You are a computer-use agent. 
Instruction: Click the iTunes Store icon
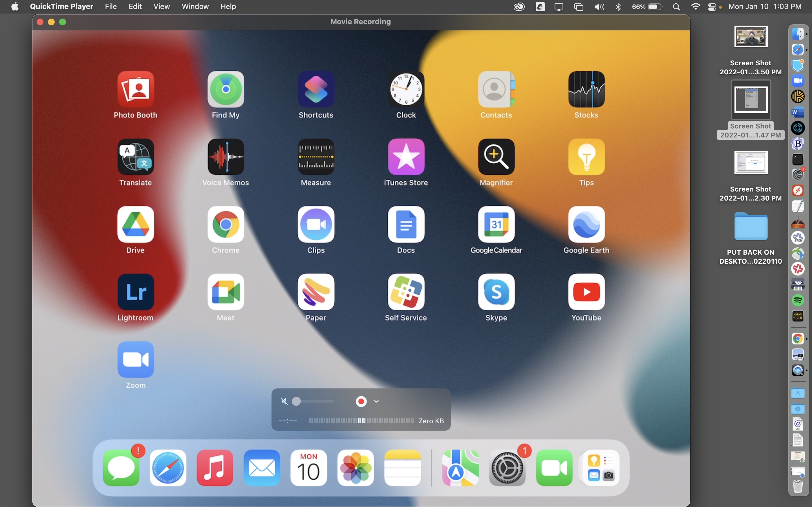(406, 157)
